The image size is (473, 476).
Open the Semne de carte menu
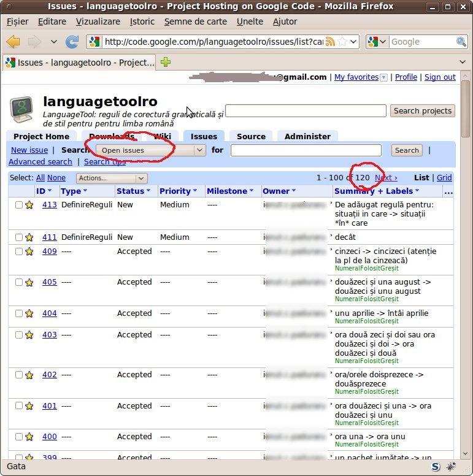coord(196,21)
